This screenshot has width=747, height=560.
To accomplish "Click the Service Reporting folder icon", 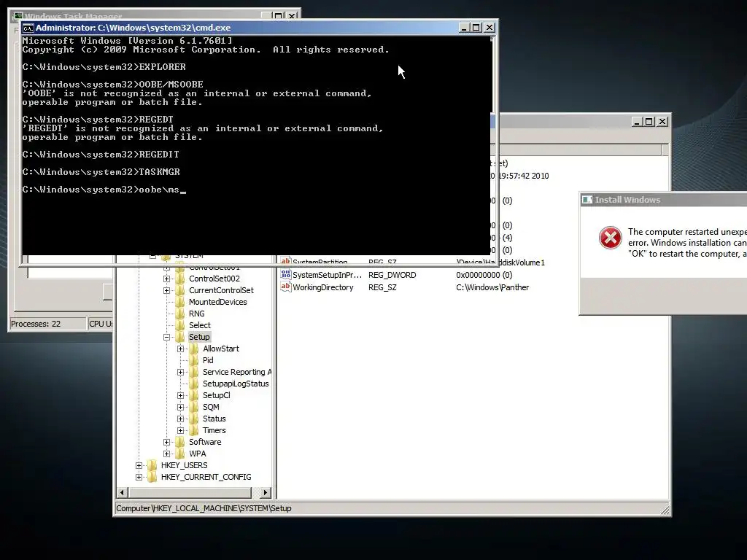I will pyautogui.click(x=194, y=372).
